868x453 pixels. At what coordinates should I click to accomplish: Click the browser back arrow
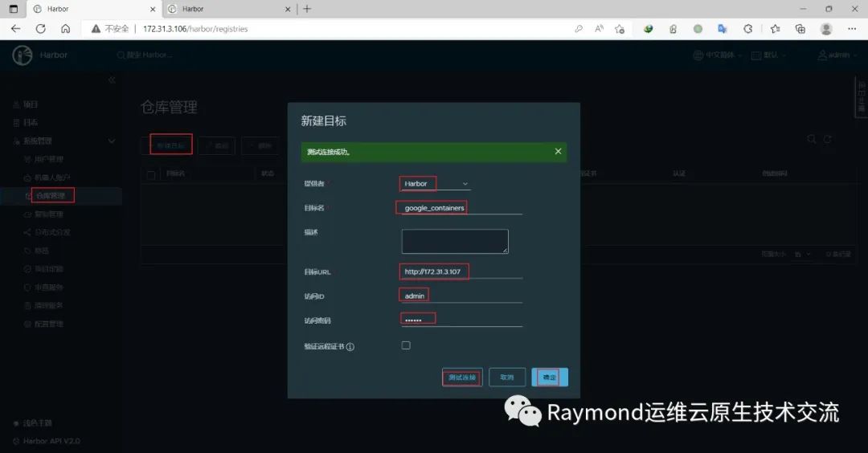click(15, 29)
